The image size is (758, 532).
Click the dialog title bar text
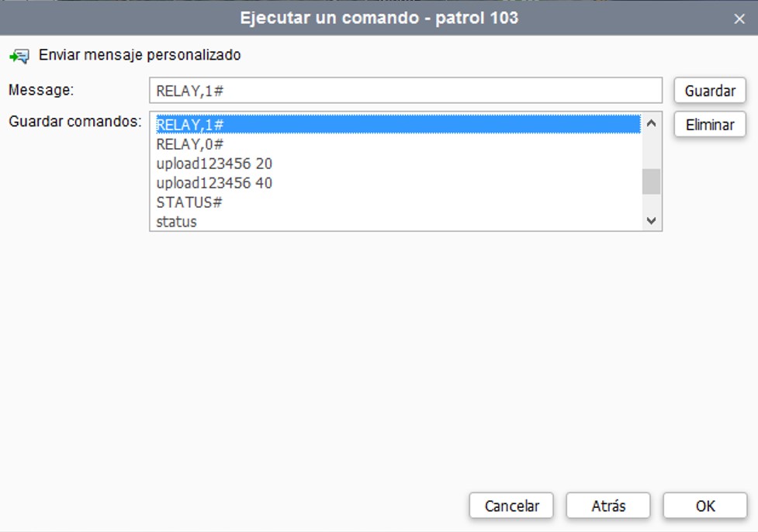(x=379, y=18)
